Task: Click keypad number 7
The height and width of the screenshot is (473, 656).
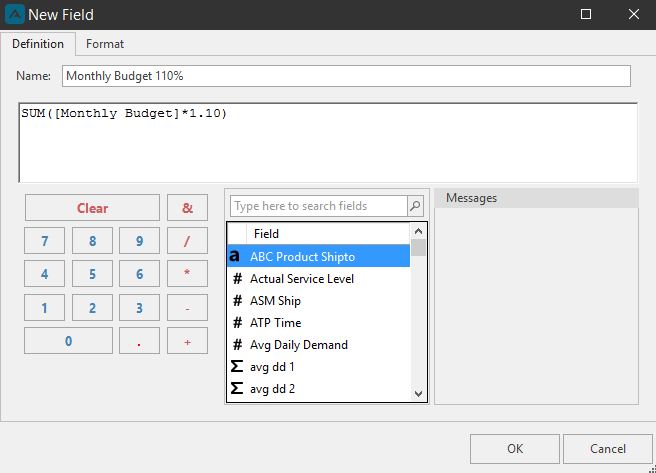Action: coord(44,240)
